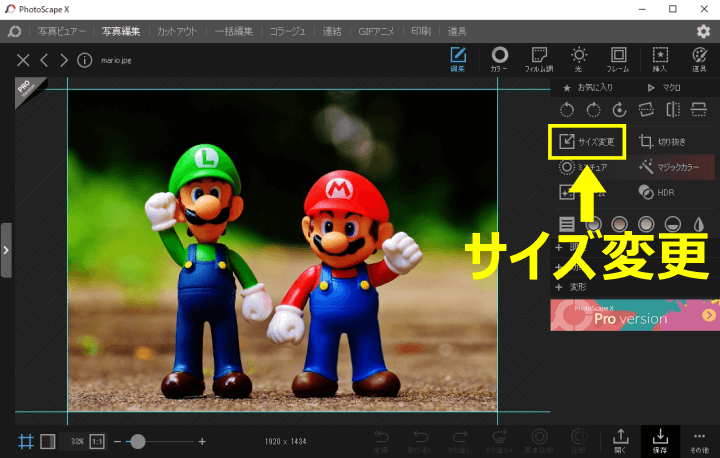This screenshot has height=458, width=720.
Task: Choose the 切り抜き (Crop) tool
Action: pos(663,141)
